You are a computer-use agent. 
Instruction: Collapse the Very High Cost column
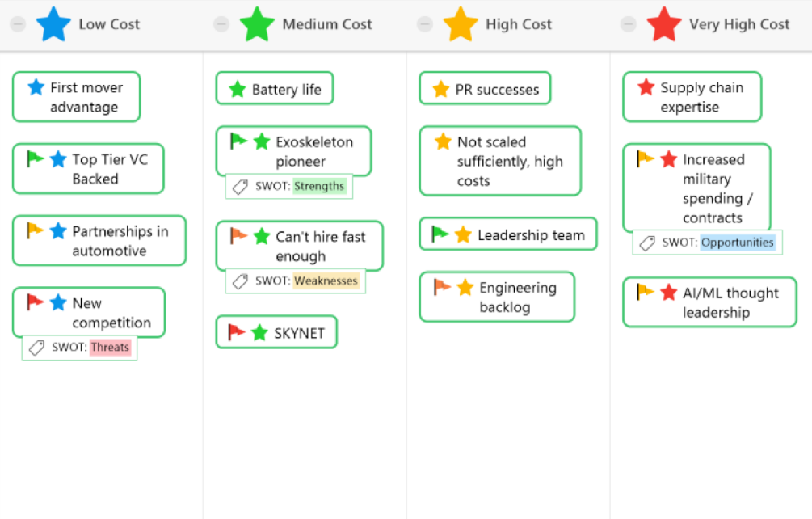click(x=629, y=25)
